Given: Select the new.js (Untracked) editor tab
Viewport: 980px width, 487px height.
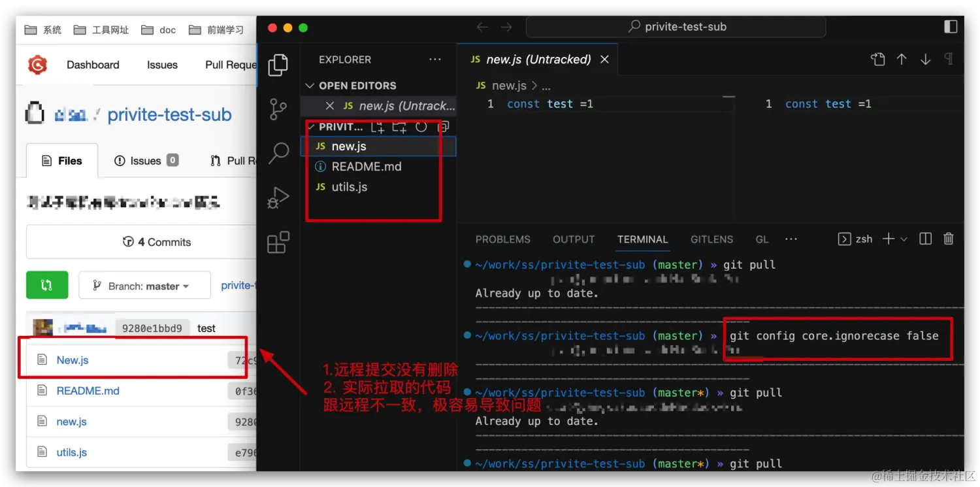Looking at the screenshot, I should pyautogui.click(x=537, y=59).
